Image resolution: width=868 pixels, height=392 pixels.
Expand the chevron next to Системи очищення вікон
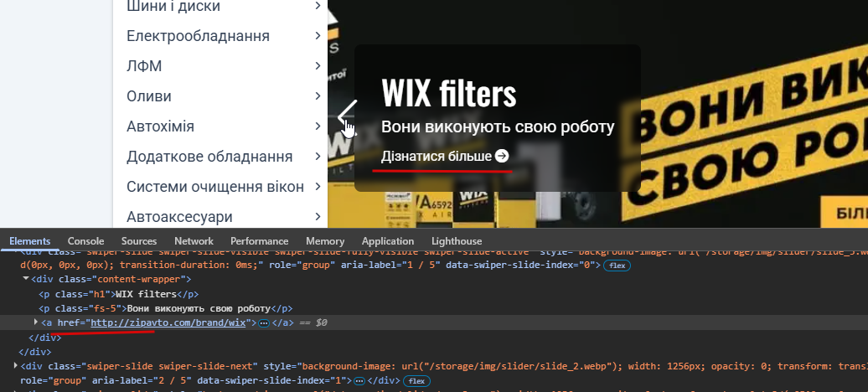point(318,186)
